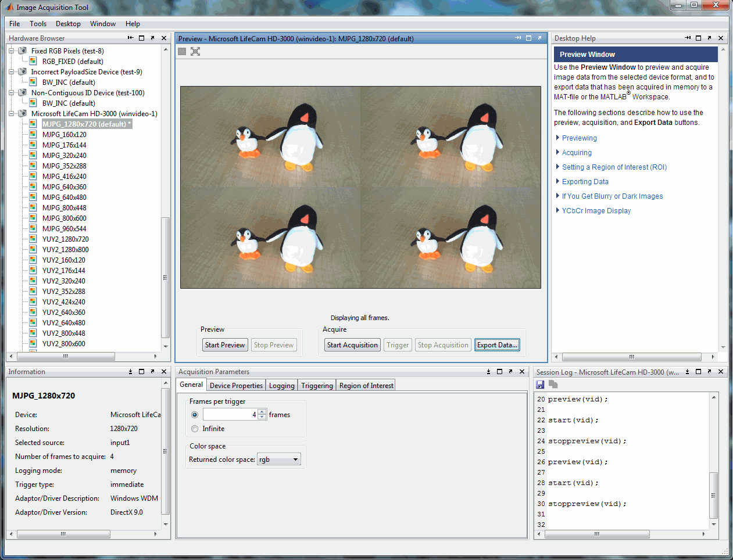
Task: Open the File menu
Action: point(15,24)
